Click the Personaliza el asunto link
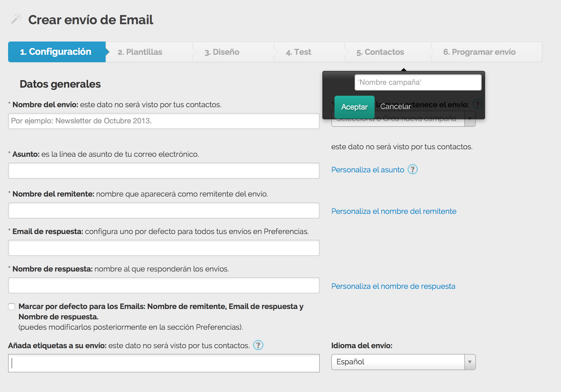The height and width of the screenshot is (392, 561). tap(367, 169)
